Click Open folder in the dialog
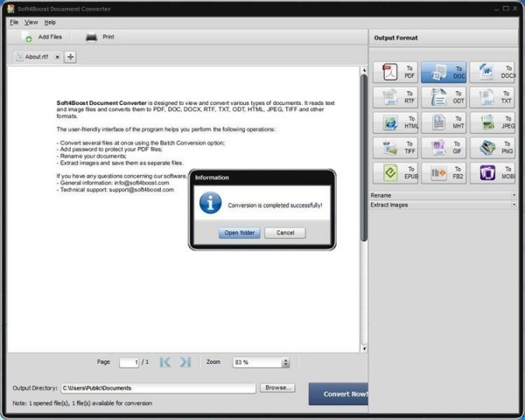The image size is (525, 420). 239,233
